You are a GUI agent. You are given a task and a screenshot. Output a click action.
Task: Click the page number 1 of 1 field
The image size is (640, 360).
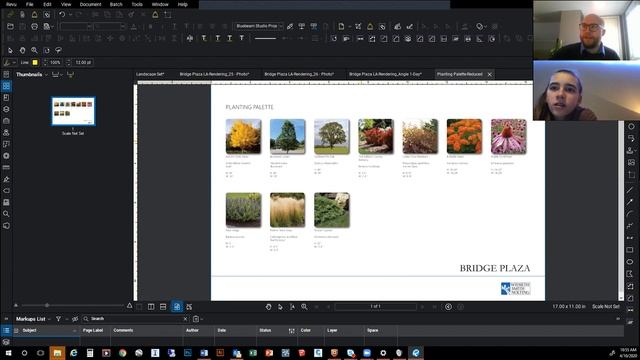point(376,307)
